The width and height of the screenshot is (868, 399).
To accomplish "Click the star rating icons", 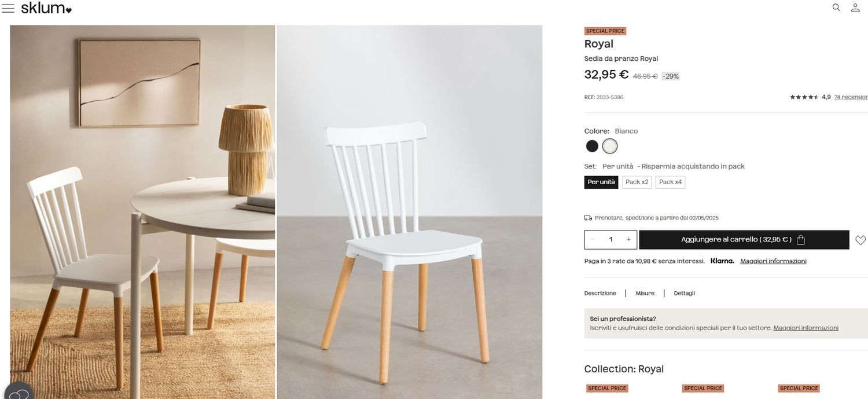I will (x=804, y=97).
